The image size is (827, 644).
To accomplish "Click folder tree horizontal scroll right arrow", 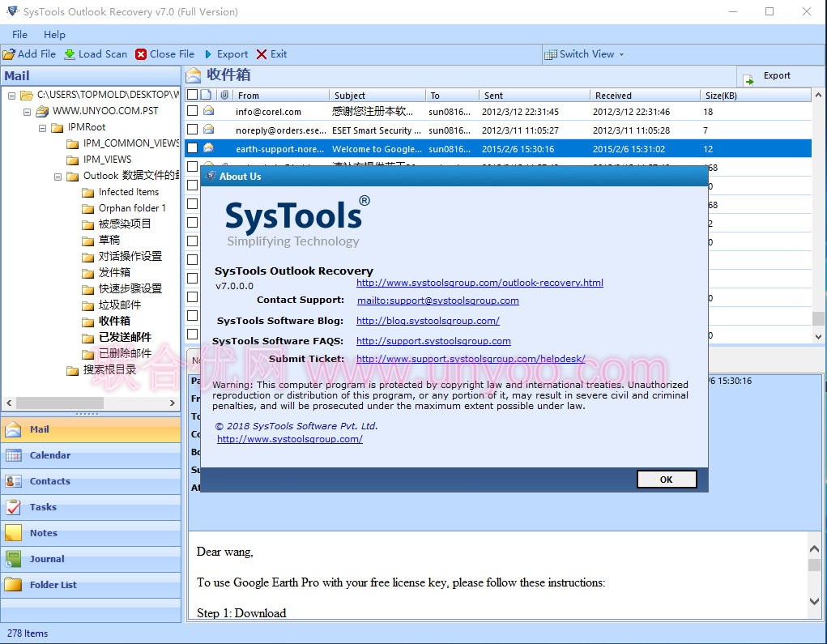I will (172, 403).
